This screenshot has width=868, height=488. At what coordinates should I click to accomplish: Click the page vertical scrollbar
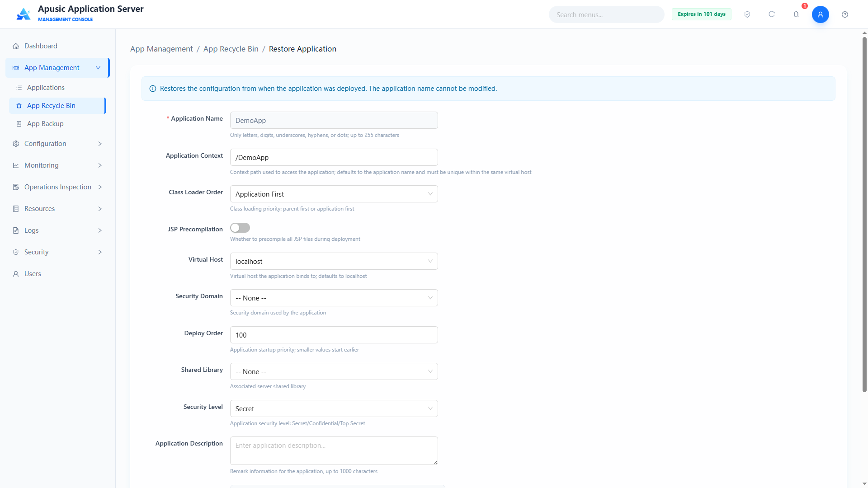[864, 215]
